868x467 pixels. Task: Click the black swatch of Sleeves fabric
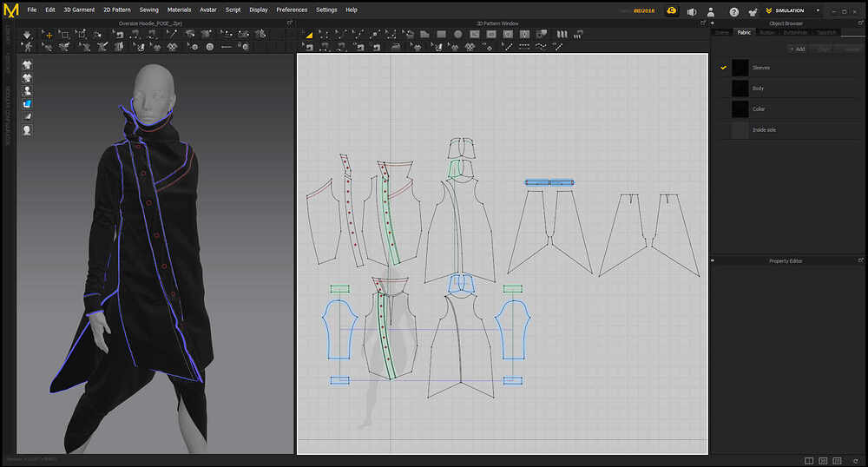(740, 68)
